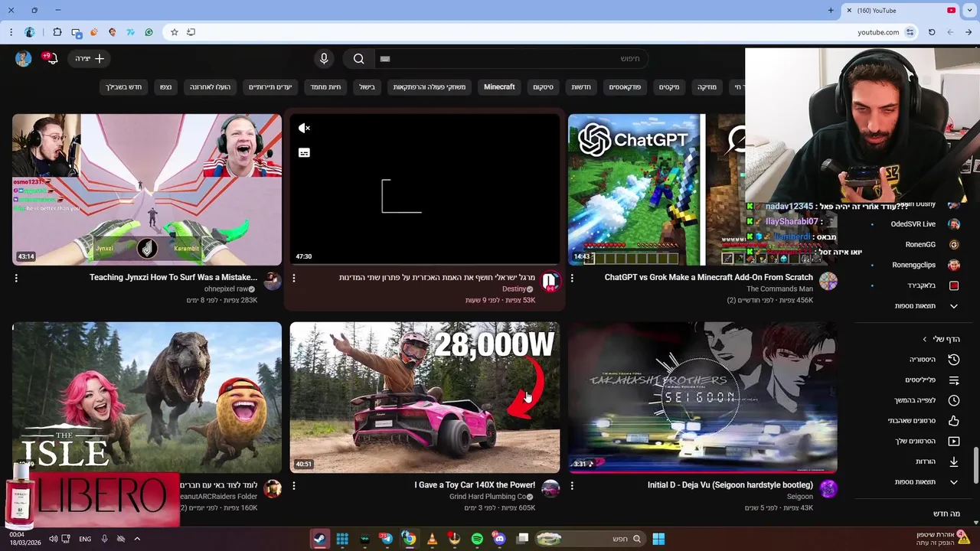
Task: Open Steam from the taskbar
Action: [319, 539]
